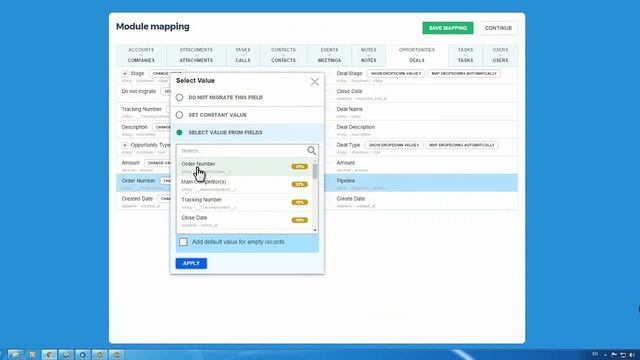Screen dimensions: 640x360
Task: Select the Opportunities to Deals tab
Action: coord(417,55)
